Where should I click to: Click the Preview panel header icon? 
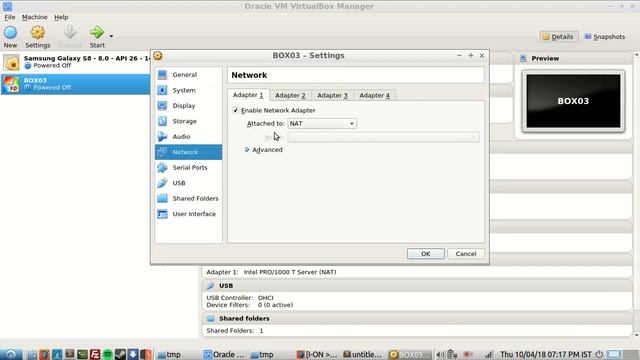click(523, 58)
